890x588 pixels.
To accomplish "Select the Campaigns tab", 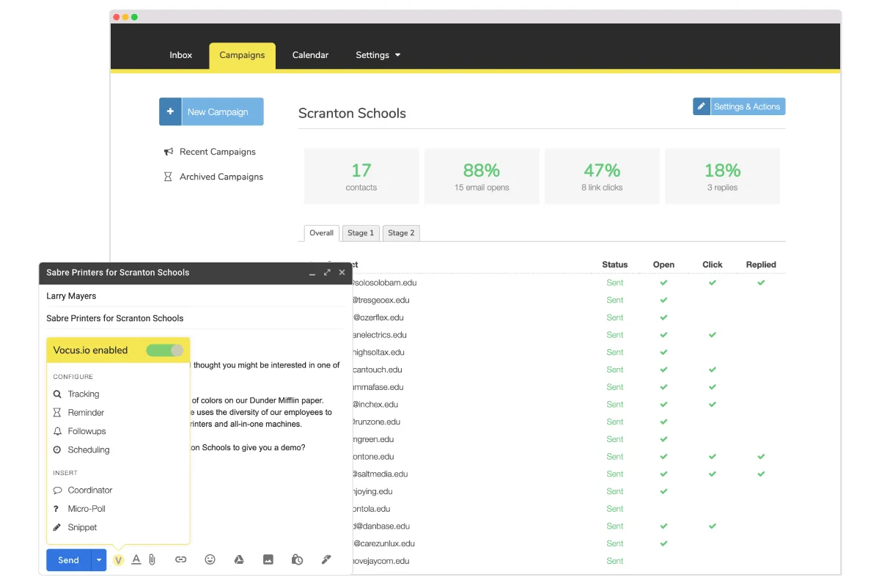I will pyautogui.click(x=242, y=56).
